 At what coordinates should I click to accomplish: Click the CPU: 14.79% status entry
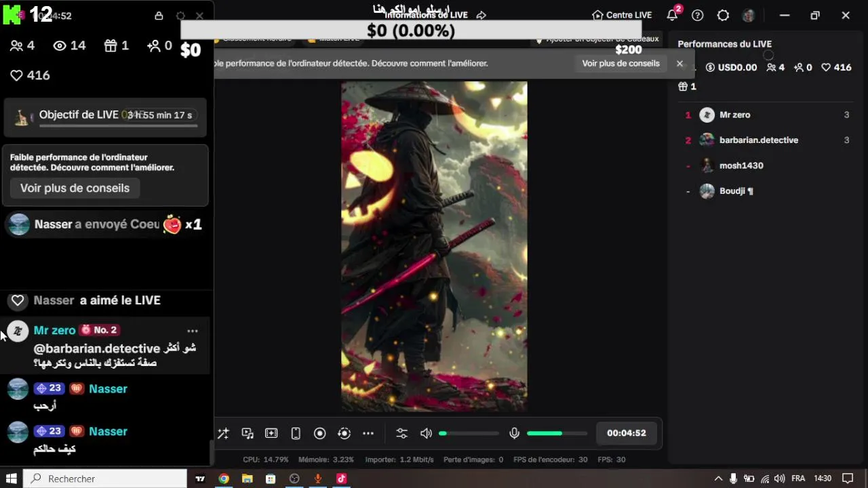coord(266,460)
